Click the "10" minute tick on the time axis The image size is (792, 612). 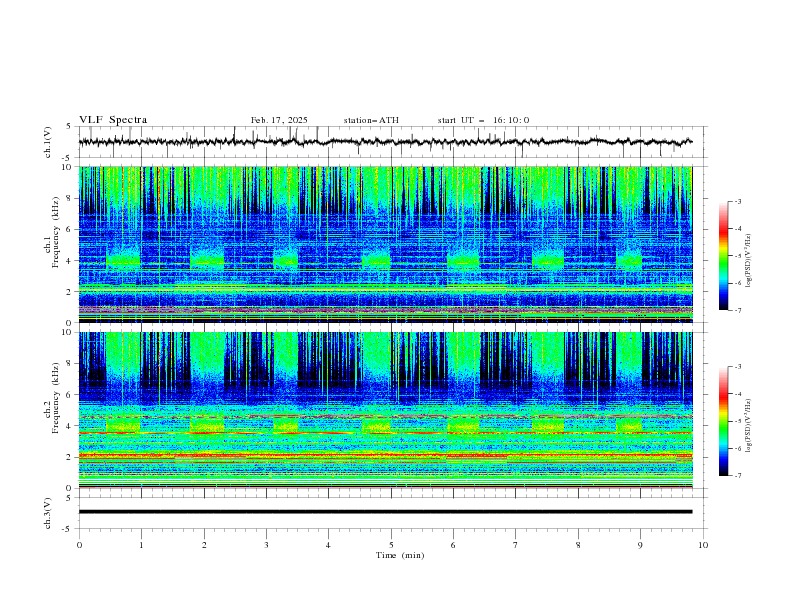[703, 545]
